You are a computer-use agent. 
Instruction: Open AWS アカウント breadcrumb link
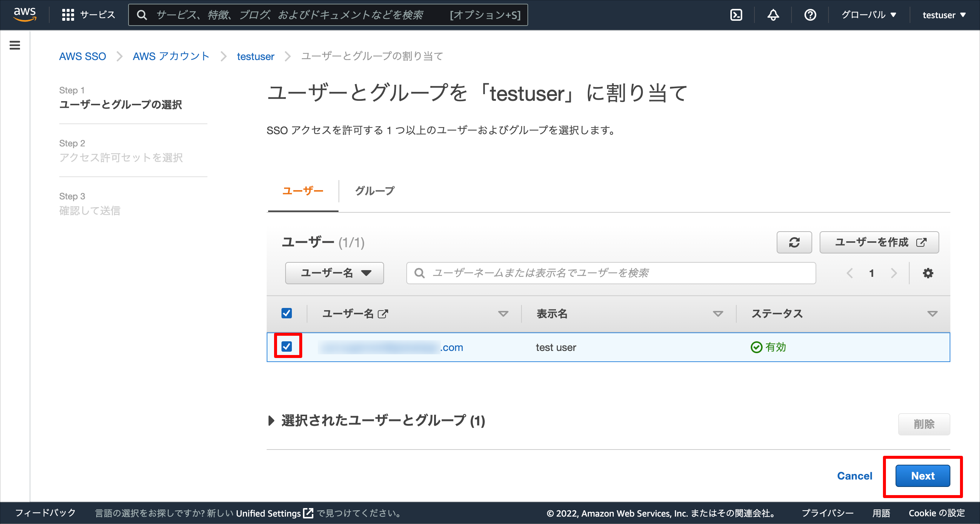(171, 56)
